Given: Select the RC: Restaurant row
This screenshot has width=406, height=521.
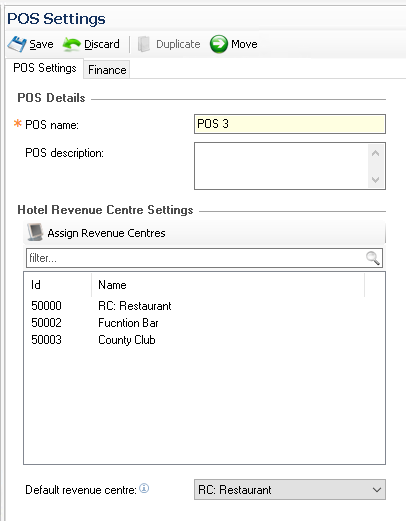Looking at the screenshot, I should tap(204, 306).
